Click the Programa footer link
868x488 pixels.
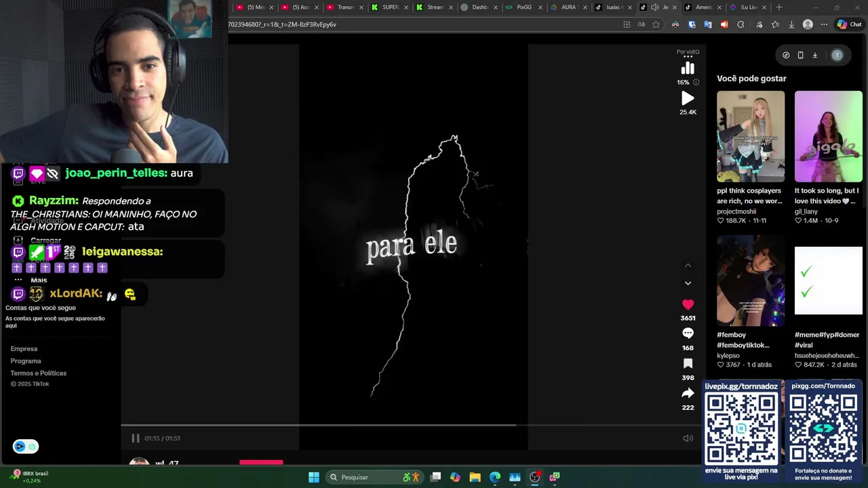[x=26, y=361]
